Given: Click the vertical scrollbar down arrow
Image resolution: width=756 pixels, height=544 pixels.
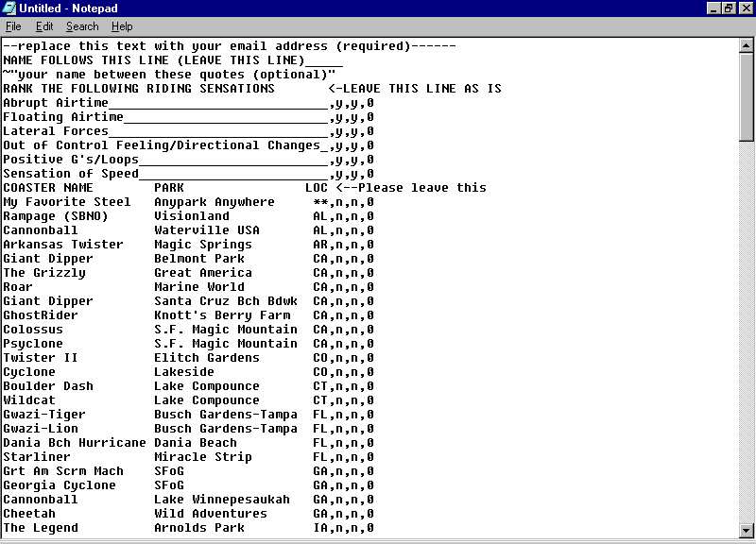Looking at the screenshot, I should 747,529.
